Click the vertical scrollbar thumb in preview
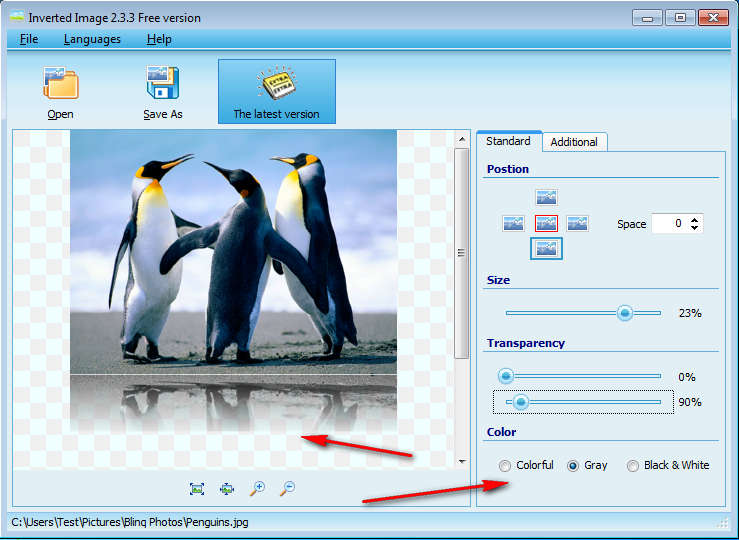This screenshot has width=739, height=540. [462, 253]
